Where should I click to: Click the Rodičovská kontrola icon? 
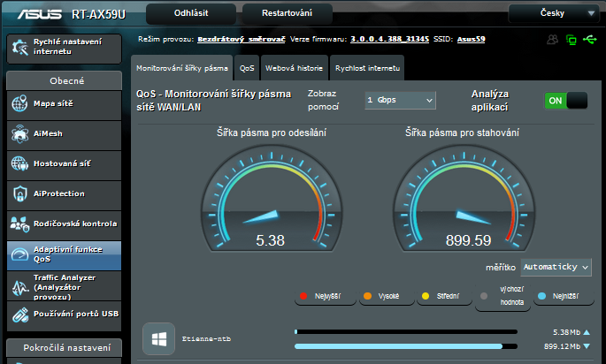click(x=19, y=224)
